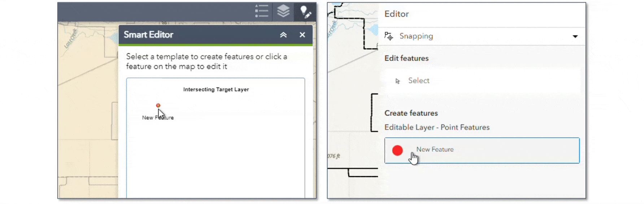Collapse the Smart Editor panel with double chevron
This screenshot has width=644, height=204.
click(x=283, y=35)
